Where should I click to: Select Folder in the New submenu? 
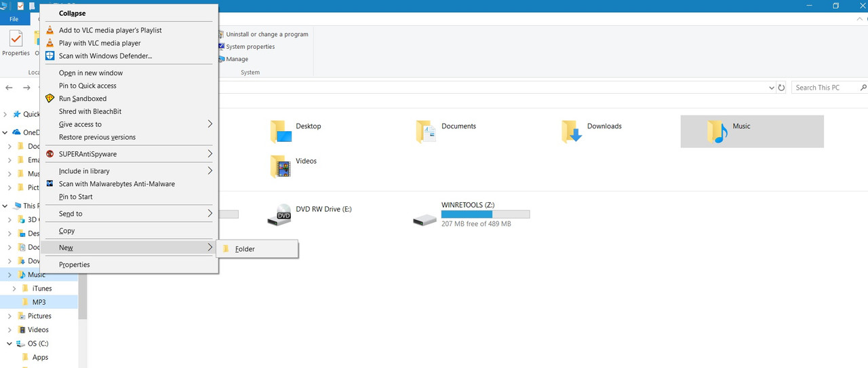click(257, 249)
